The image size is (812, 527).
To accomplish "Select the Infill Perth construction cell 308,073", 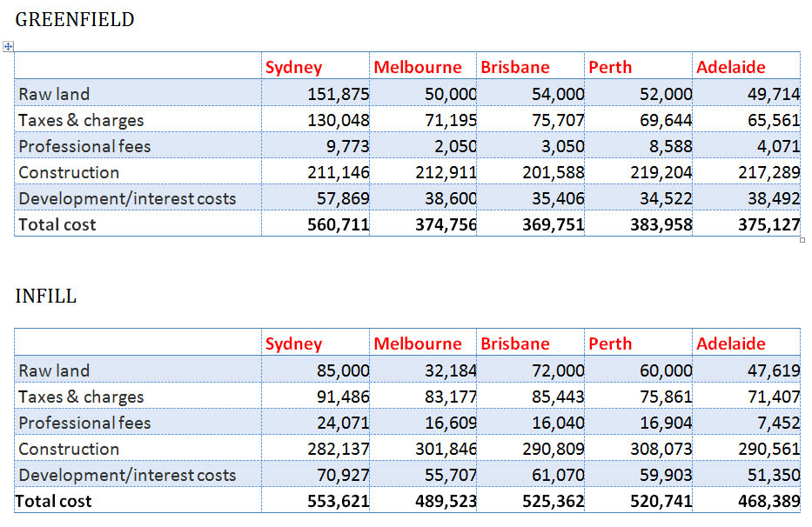I will click(661, 449).
